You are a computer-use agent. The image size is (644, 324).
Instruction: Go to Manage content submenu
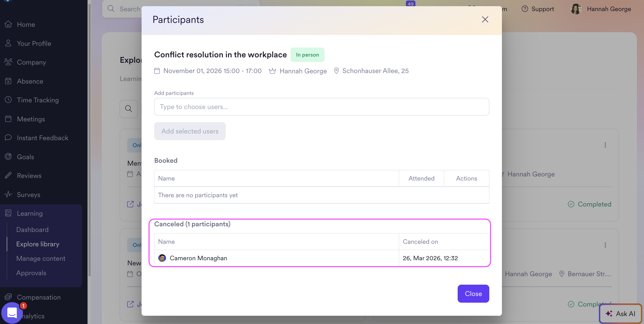pyautogui.click(x=41, y=258)
